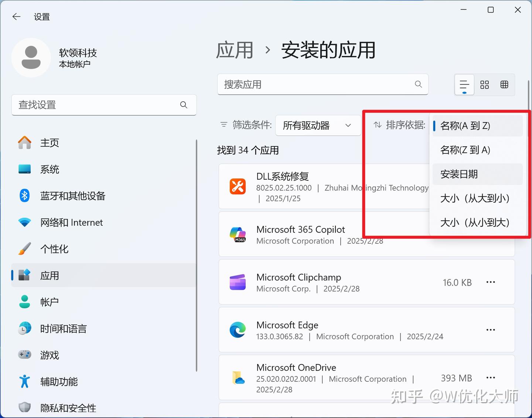Click the magnifier in 查找设置 box
This screenshot has width=532, height=418.
click(x=184, y=105)
